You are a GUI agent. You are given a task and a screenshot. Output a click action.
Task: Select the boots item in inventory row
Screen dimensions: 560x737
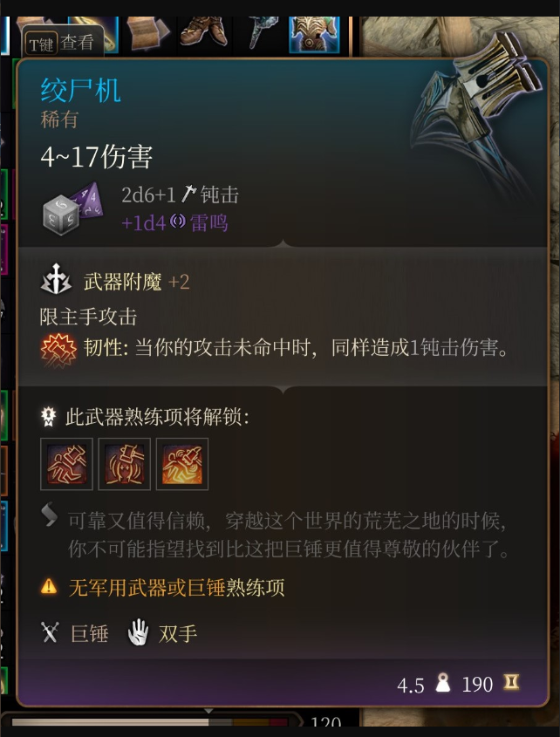coord(204,33)
